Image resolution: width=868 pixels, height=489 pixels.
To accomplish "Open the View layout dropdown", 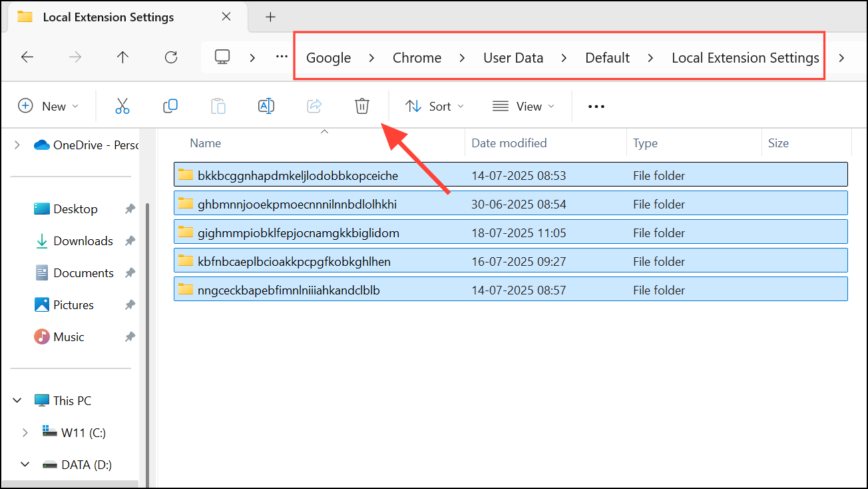I will point(523,106).
